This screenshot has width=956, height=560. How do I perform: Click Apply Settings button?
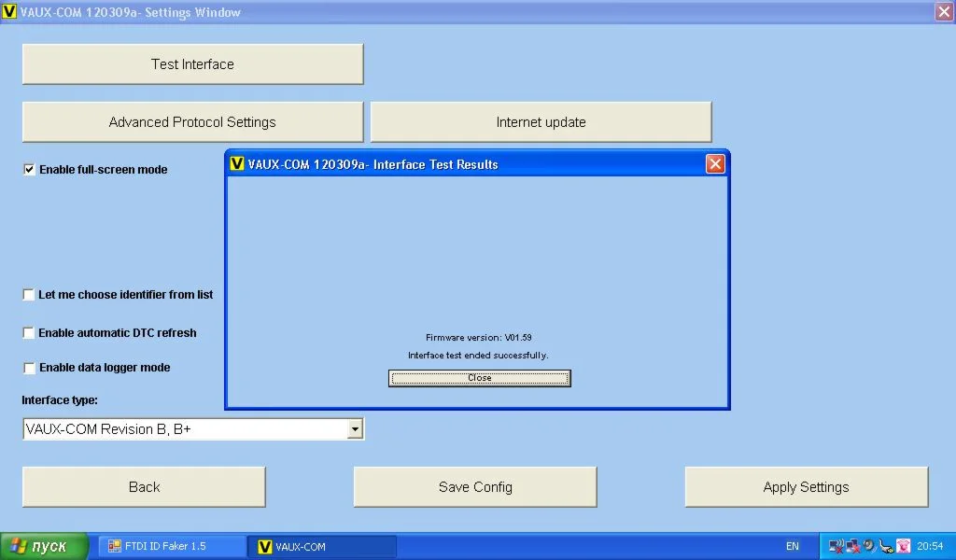point(806,487)
